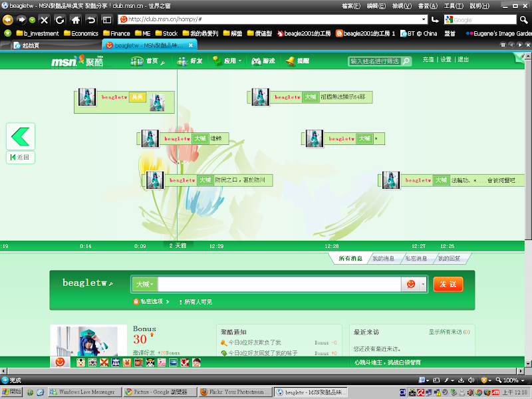The image size is (532, 399).
Task: Click the MSN 聚酷 logo
Action: [77, 61]
